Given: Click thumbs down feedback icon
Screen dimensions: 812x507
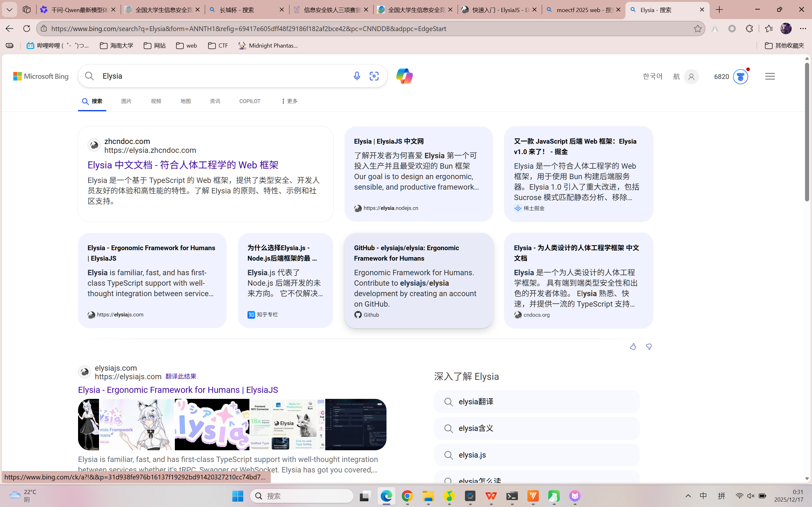Looking at the screenshot, I should (x=649, y=347).
